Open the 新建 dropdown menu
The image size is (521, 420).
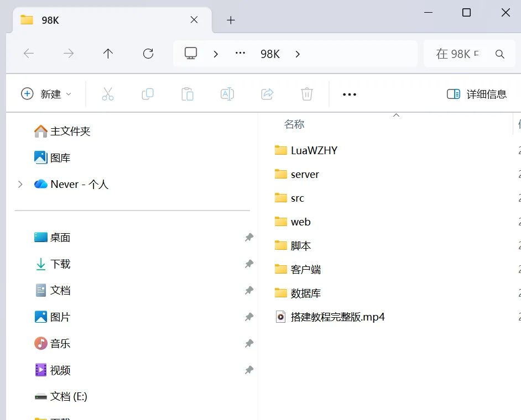(x=46, y=95)
